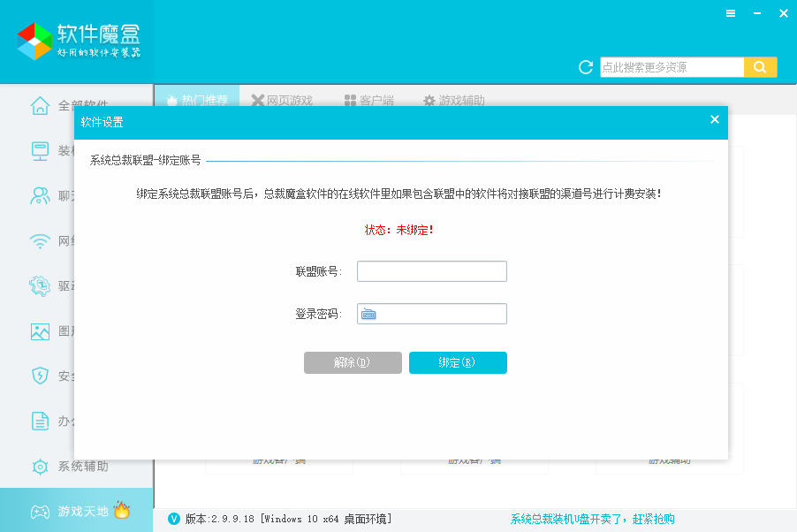797x532 pixels.
Task: Click the gamepad icon for 游戏天地
Action: 40,511
